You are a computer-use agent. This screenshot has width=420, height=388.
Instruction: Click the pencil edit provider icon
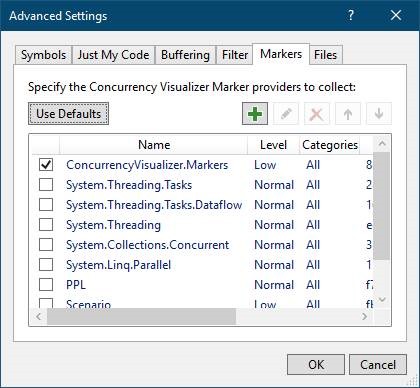tap(286, 114)
